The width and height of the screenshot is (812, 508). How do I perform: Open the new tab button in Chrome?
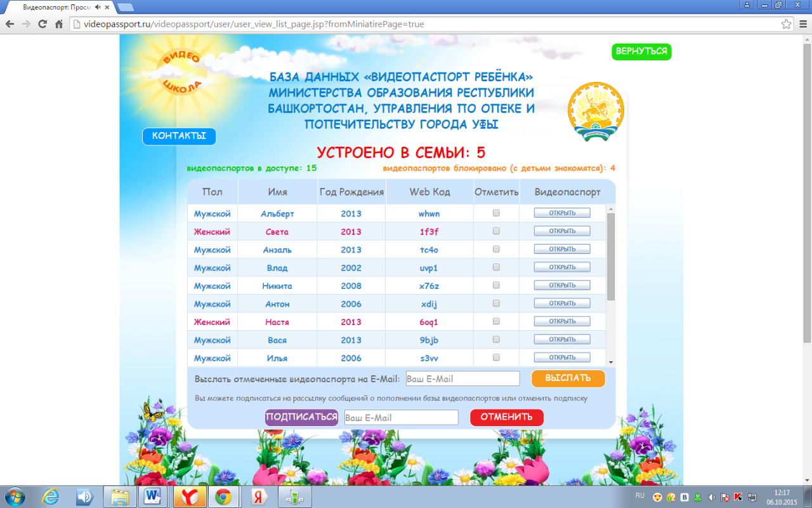point(125,8)
